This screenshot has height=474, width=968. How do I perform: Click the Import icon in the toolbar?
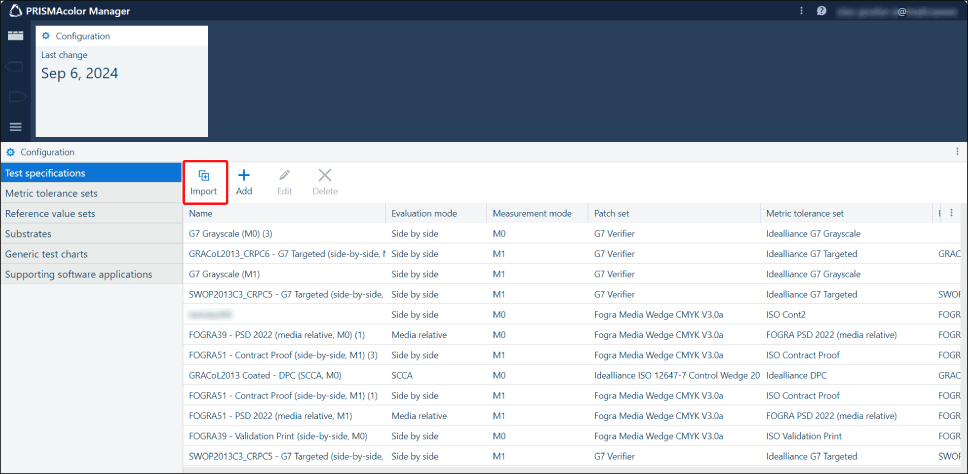click(x=203, y=176)
